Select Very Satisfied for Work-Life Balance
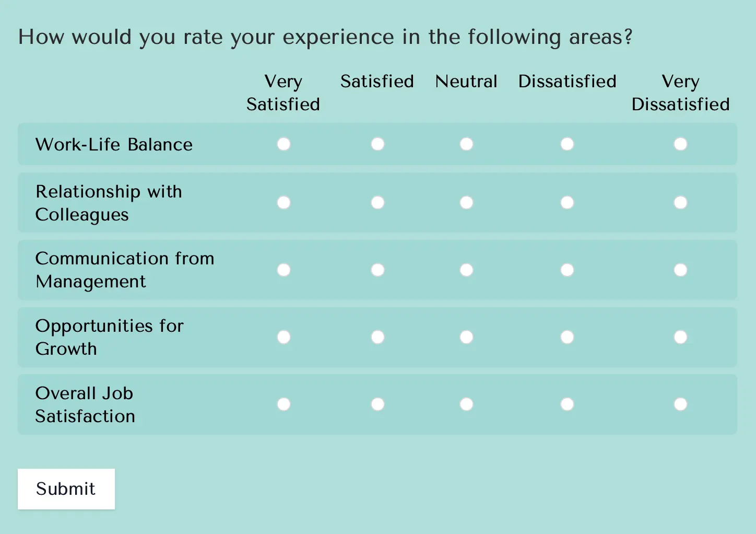This screenshot has height=534, width=756. 284,144
